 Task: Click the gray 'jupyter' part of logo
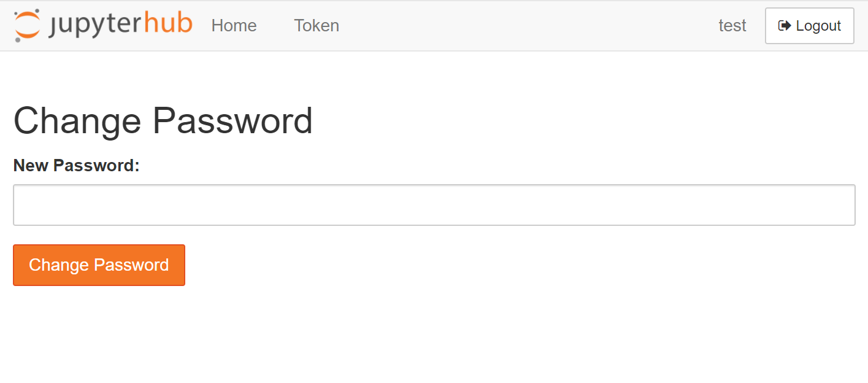(95, 26)
